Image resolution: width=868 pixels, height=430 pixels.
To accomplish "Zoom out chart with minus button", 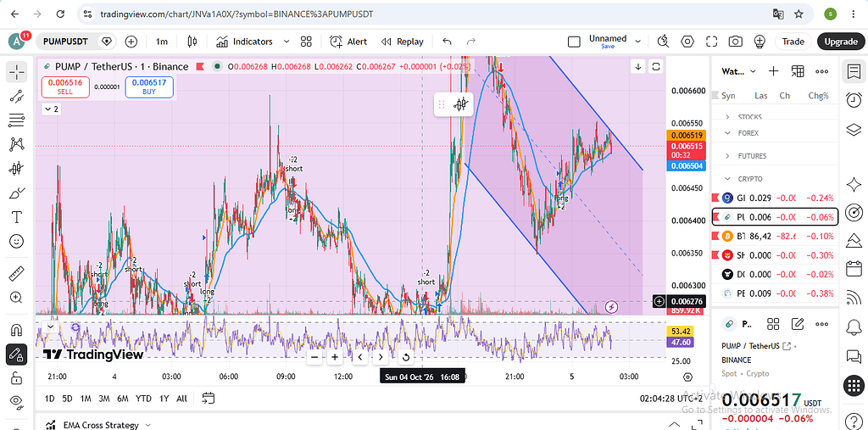I will (x=314, y=357).
